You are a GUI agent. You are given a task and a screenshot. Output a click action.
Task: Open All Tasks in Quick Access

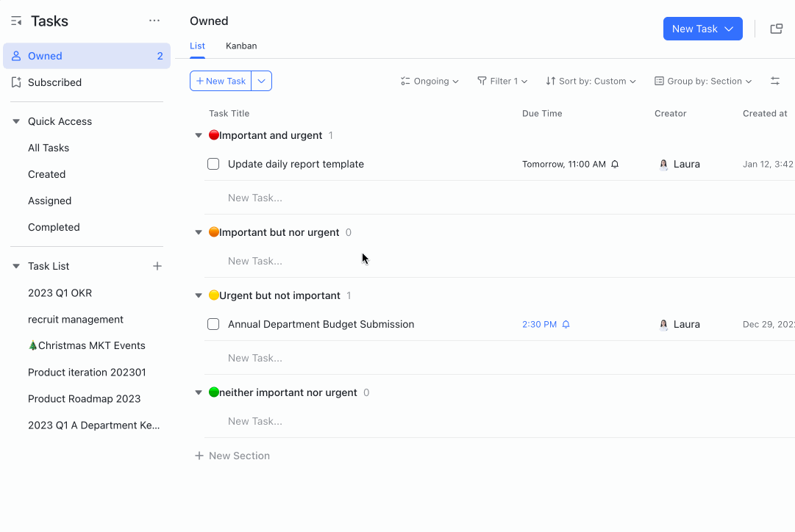point(49,148)
